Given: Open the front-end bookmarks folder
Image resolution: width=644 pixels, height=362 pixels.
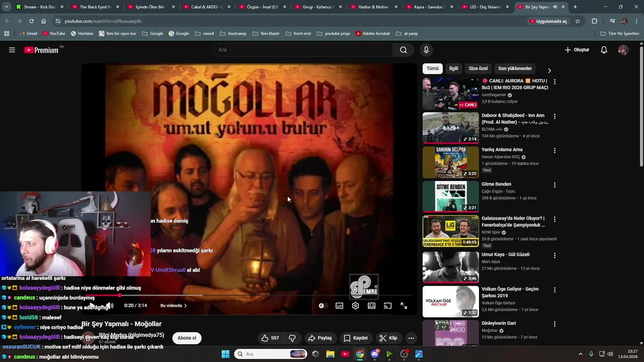Looking at the screenshot, I should [x=298, y=33].
